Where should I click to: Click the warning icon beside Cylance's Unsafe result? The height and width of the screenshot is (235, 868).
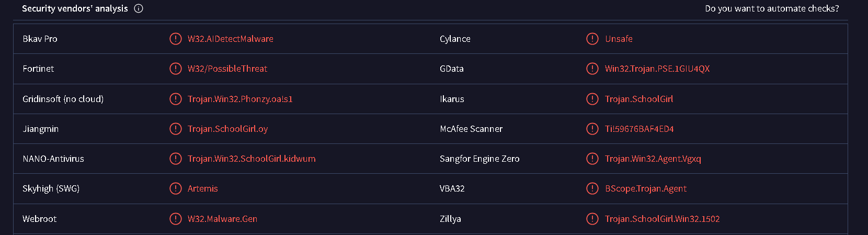(592, 39)
